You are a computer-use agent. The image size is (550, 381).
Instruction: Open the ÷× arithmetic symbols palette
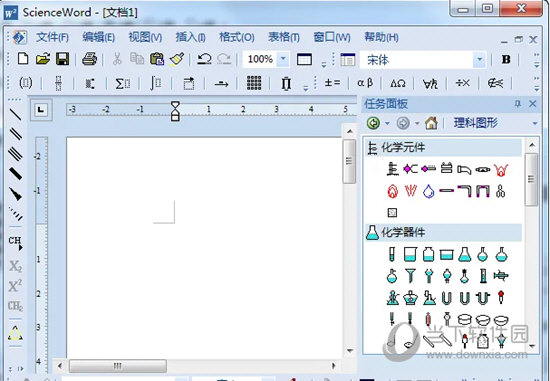463,83
